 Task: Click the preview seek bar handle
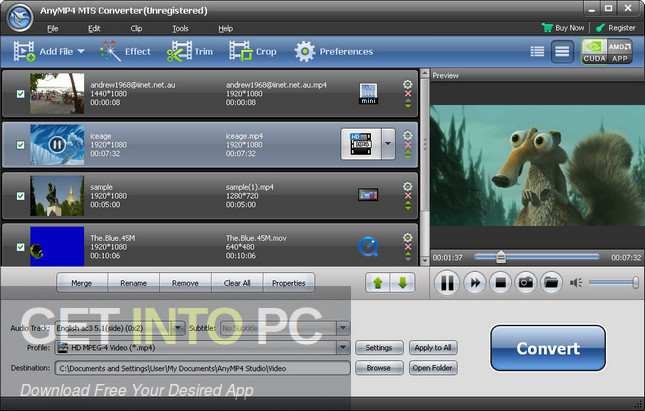(x=501, y=257)
